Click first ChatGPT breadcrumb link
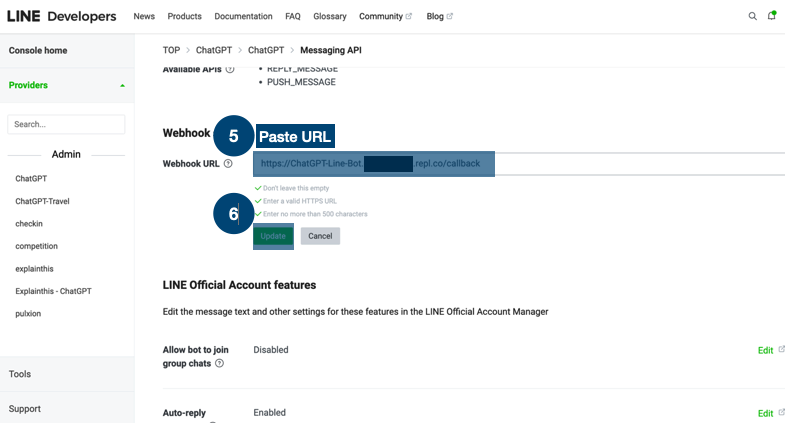Screen dimensions: 785x423 click(x=214, y=50)
